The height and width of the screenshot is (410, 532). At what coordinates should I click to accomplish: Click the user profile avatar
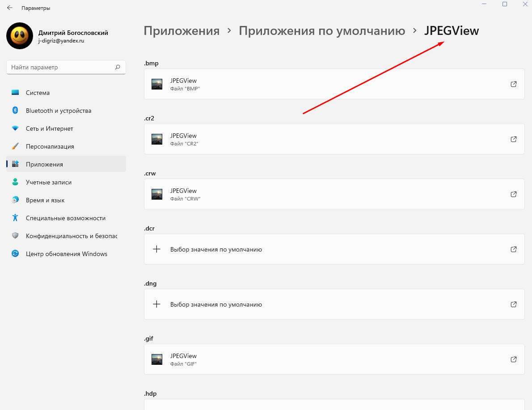[x=20, y=36]
